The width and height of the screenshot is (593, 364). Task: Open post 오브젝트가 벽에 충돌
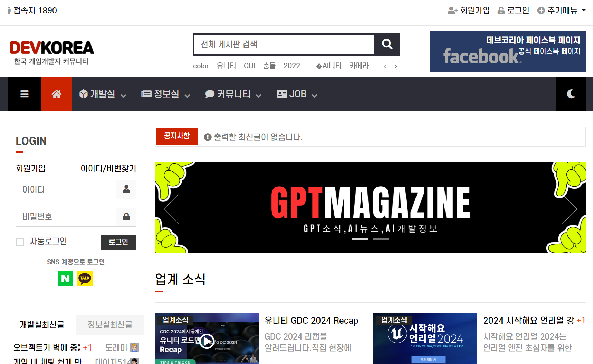point(47,347)
